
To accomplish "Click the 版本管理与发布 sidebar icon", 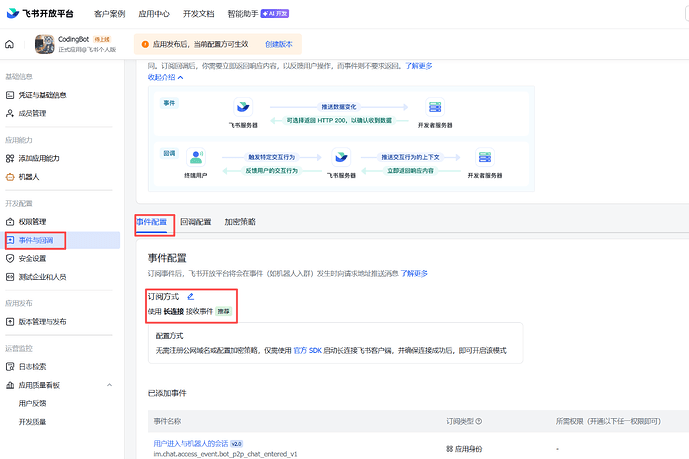I will (x=10, y=322).
